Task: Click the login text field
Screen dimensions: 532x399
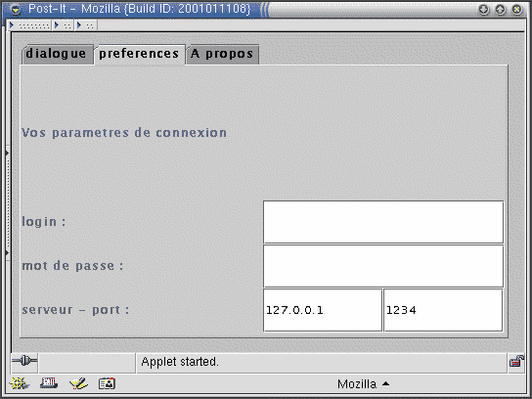Action: (x=383, y=222)
